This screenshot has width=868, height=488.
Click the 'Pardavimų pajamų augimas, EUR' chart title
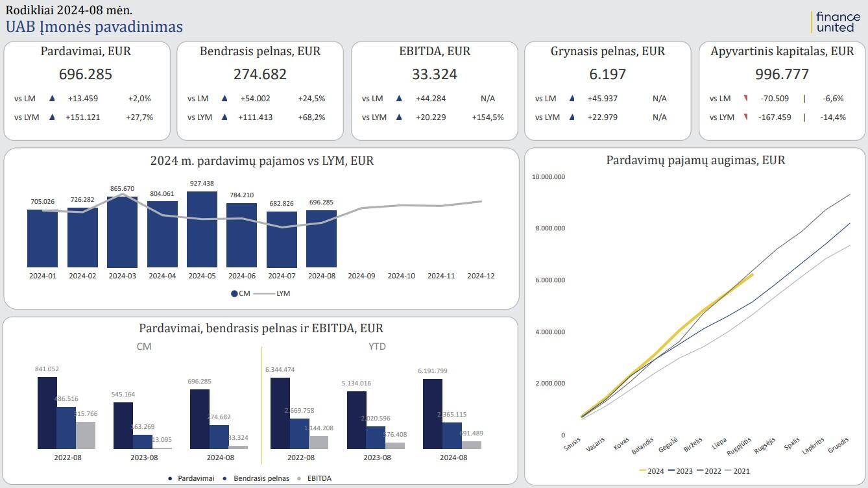click(x=695, y=160)
